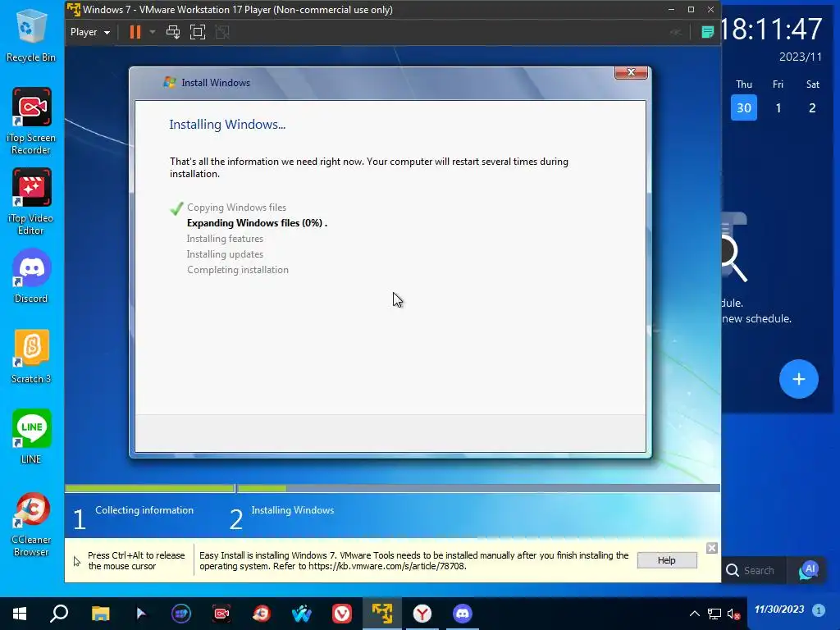Open the notification badge in taskbar
The width and height of the screenshot is (840, 630).
[x=818, y=609]
